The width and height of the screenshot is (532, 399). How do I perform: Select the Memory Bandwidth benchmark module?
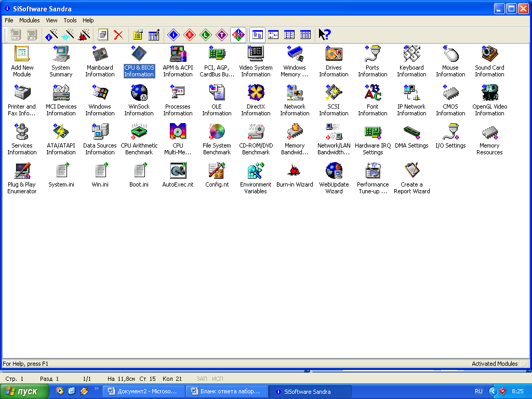[x=295, y=139]
